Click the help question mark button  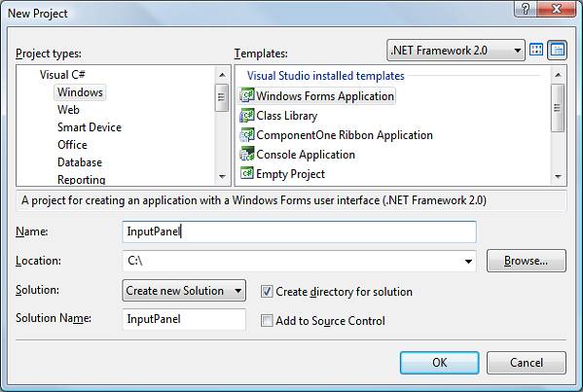(x=526, y=9)
